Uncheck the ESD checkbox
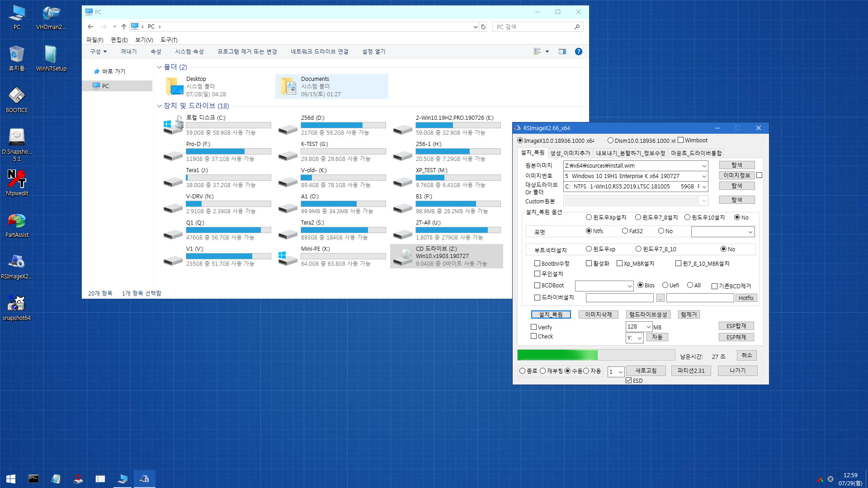This screenshot has width=868, height=488. click(x=628, y=380)
